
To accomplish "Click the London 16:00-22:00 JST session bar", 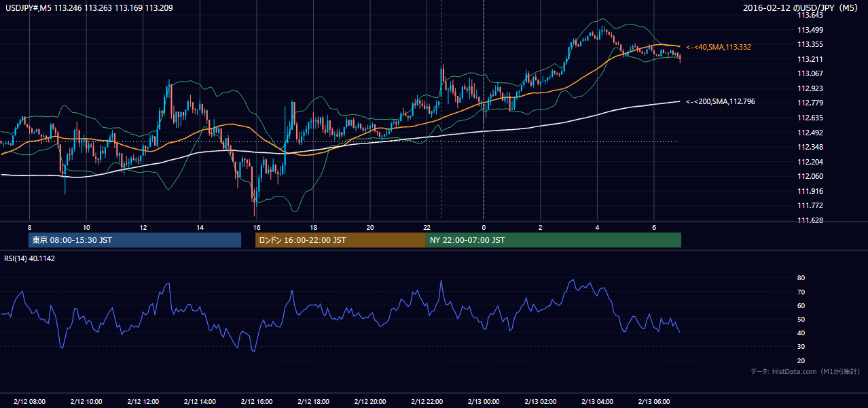I will (340, 240).
